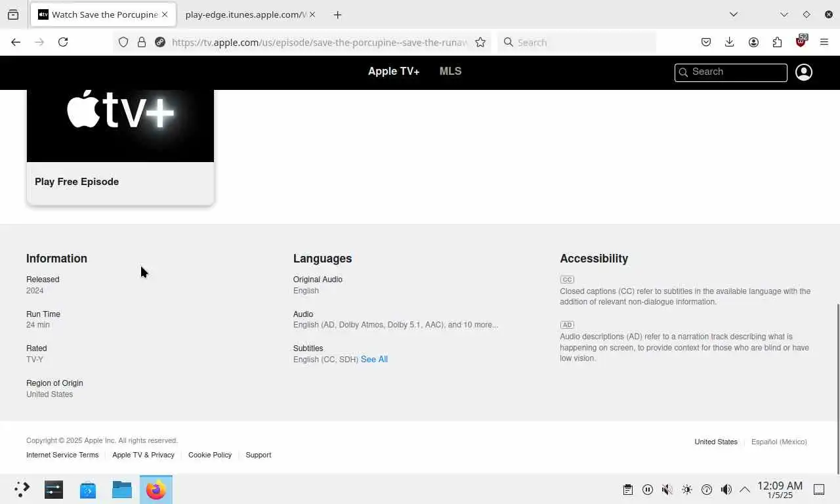
Task: Click the Apple TV search field
Action: point(731,72)
